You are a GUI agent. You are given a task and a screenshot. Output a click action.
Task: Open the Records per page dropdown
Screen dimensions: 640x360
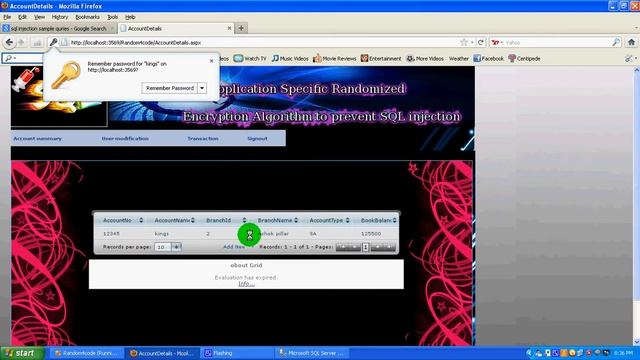(176, 247)
